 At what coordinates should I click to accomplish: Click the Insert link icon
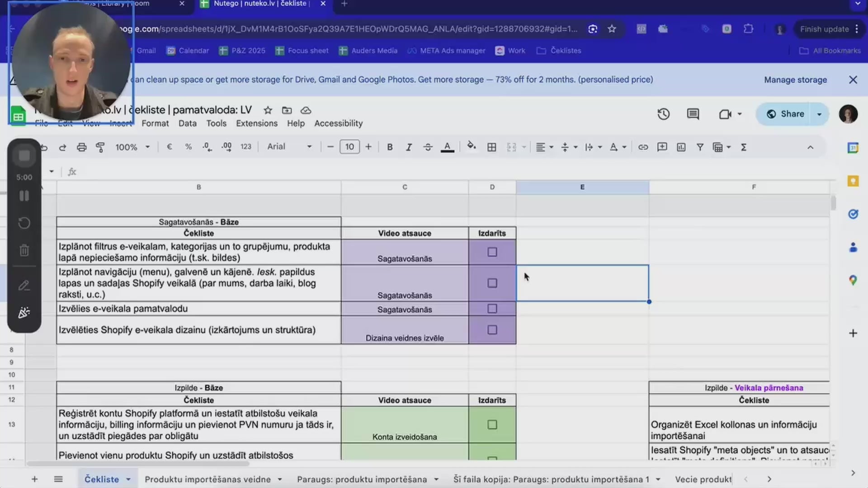tap(643, 147)
